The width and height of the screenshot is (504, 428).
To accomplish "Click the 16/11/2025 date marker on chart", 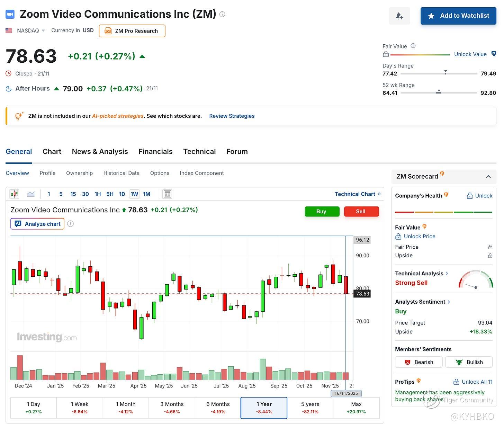I will click(346, 393).
